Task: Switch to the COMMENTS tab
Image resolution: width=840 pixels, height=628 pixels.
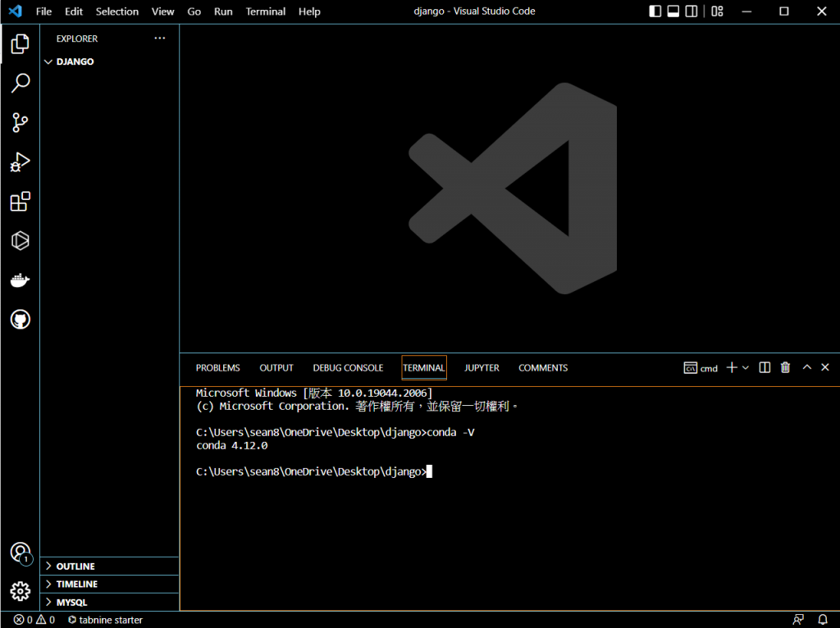Action: [543, 368]
